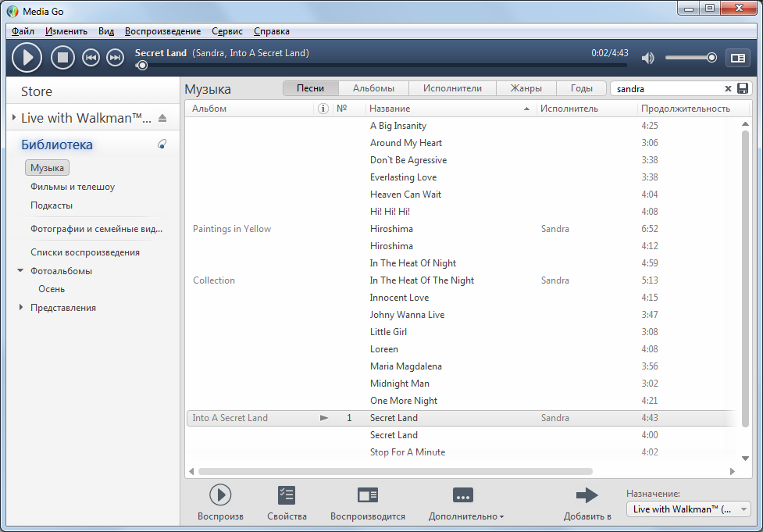The width and height of the screenshot is (763, 532).
Task: Click the horizontal scrollbar left arrow
Action: click(191, 471)
